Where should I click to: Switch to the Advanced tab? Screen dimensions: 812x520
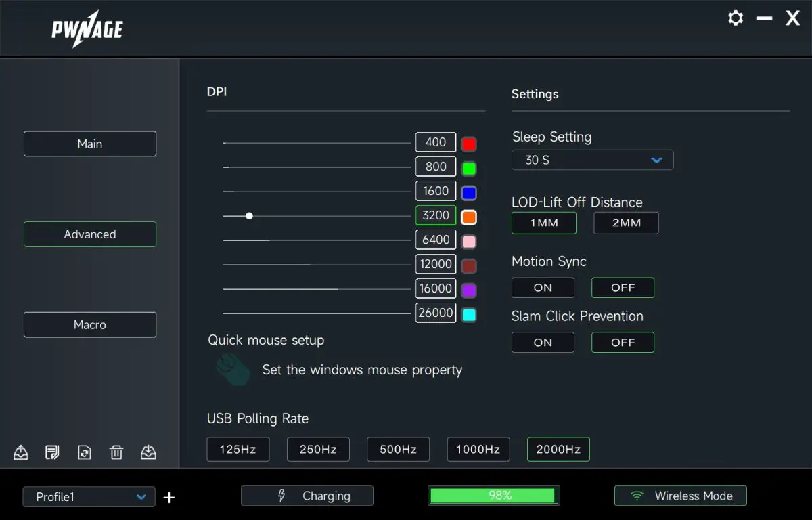coord(90,234)
